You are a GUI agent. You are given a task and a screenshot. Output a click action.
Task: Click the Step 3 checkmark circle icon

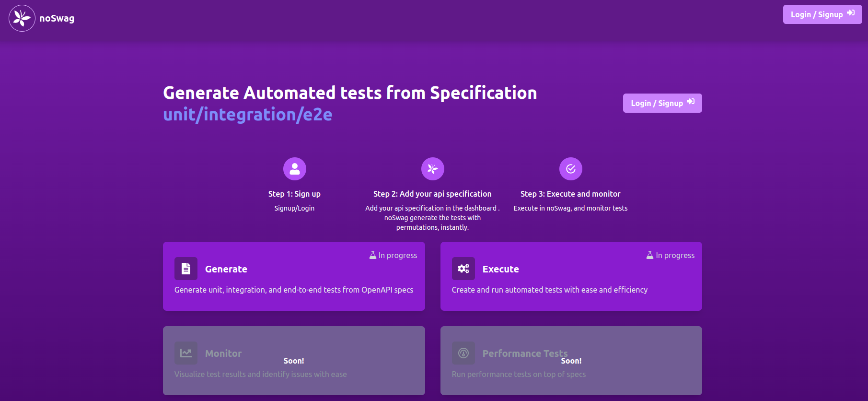[x=571, y=169]
